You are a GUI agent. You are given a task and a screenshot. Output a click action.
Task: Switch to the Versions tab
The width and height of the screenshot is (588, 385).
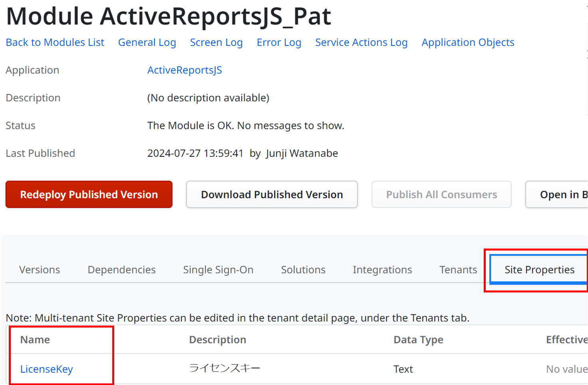40,270
